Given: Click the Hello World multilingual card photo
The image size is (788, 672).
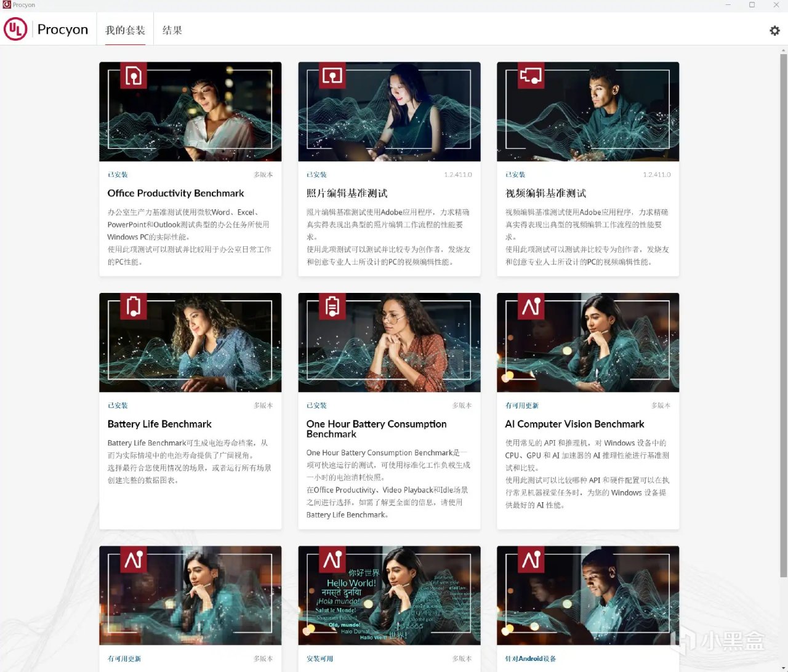Looking at the screenshot, I should (x=389, y=595).
